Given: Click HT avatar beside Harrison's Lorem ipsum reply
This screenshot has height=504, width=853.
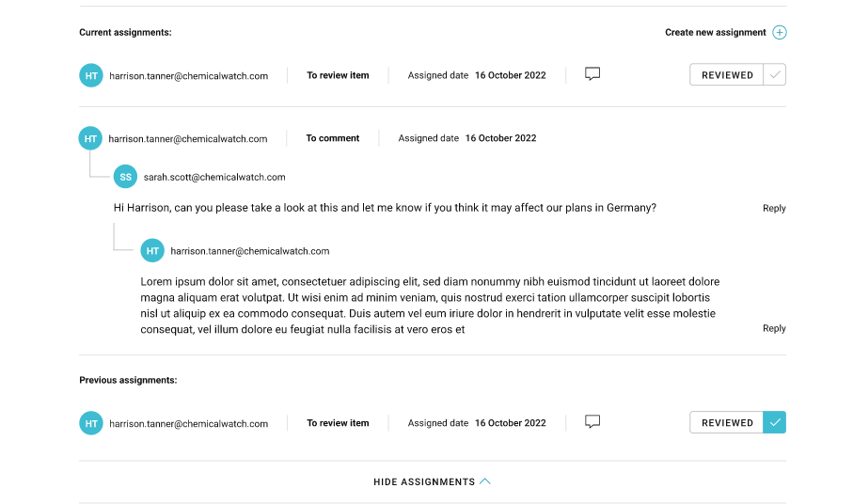Looking at the screenshot, I should point(152,251).
